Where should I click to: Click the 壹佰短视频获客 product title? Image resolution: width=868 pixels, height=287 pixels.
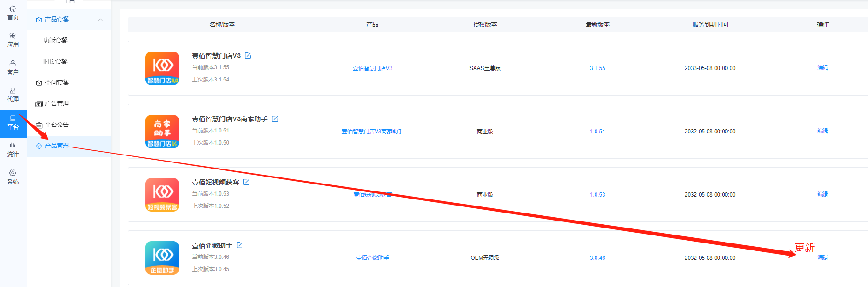click(215, 182)
